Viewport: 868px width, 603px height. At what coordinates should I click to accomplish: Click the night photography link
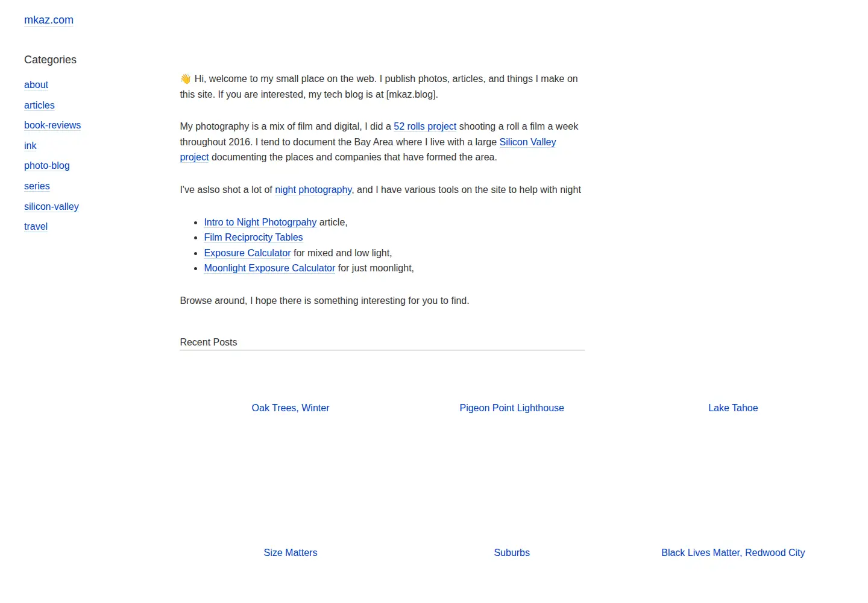pyautogui.click(x=313, y=190)
